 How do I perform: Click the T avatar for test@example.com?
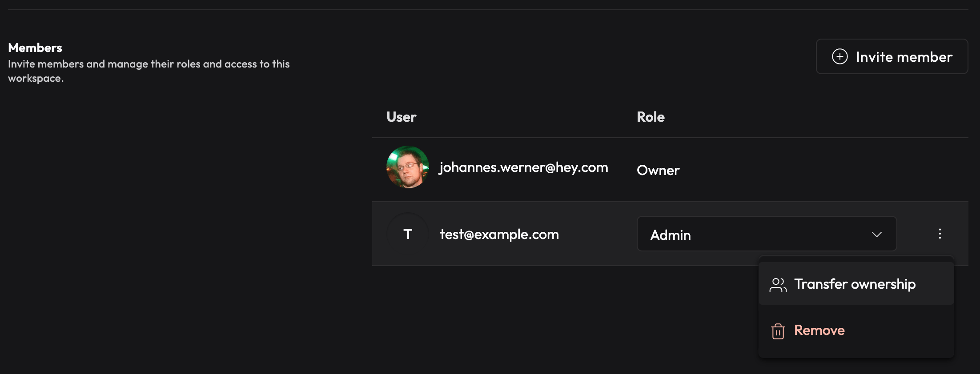(408, 234)
